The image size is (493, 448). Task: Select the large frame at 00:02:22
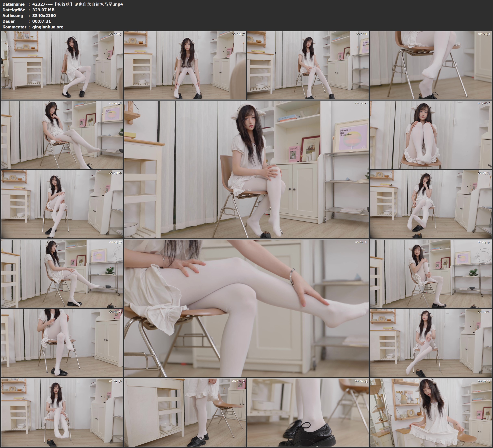pos(246,169)
